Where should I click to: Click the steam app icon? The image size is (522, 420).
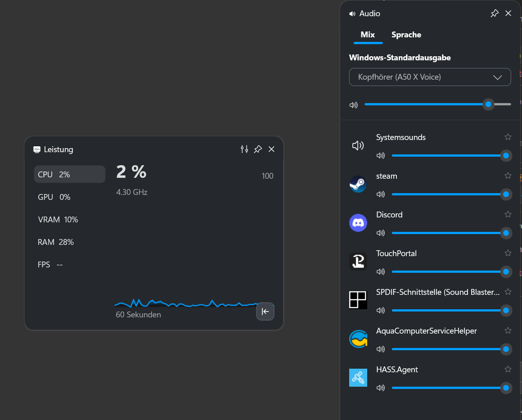358,184
